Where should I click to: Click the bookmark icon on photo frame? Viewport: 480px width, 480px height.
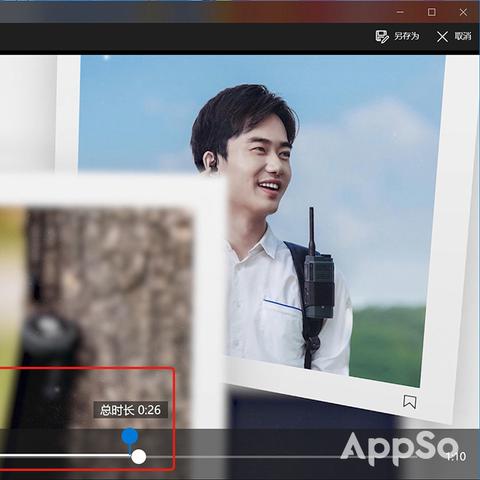point(410,401)
